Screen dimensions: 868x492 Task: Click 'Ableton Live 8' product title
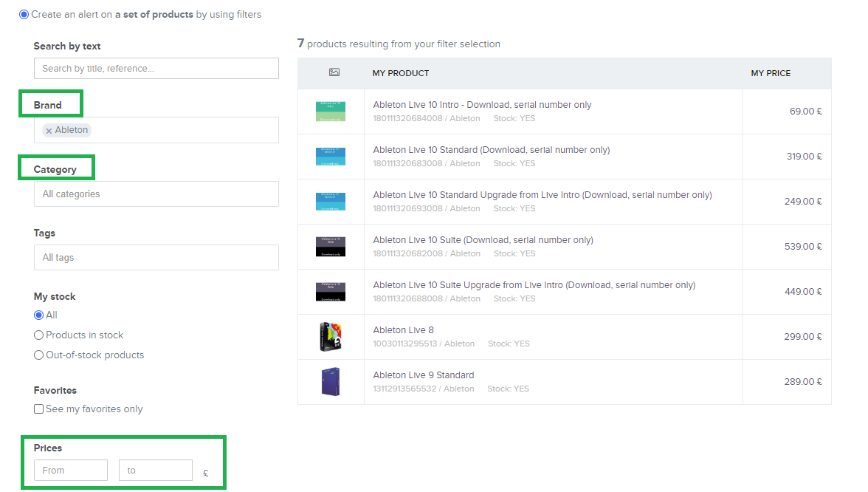pos(404,330)
